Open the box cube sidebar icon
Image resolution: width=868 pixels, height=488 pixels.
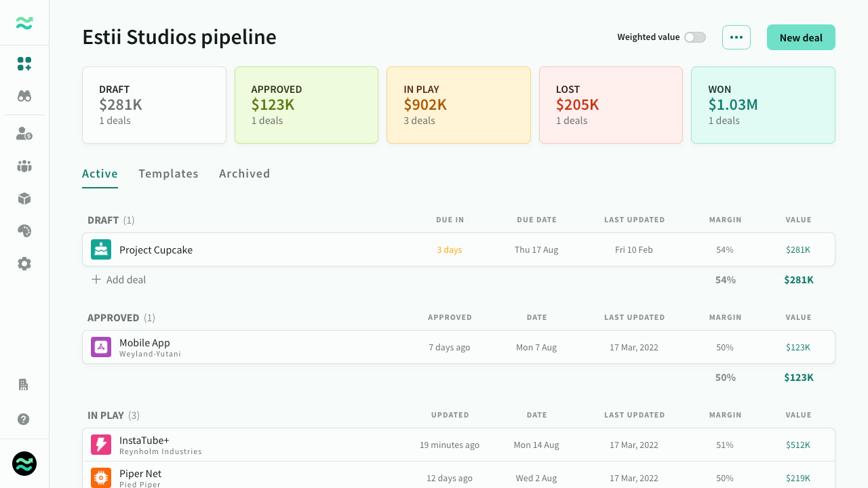tap(24, 199)
